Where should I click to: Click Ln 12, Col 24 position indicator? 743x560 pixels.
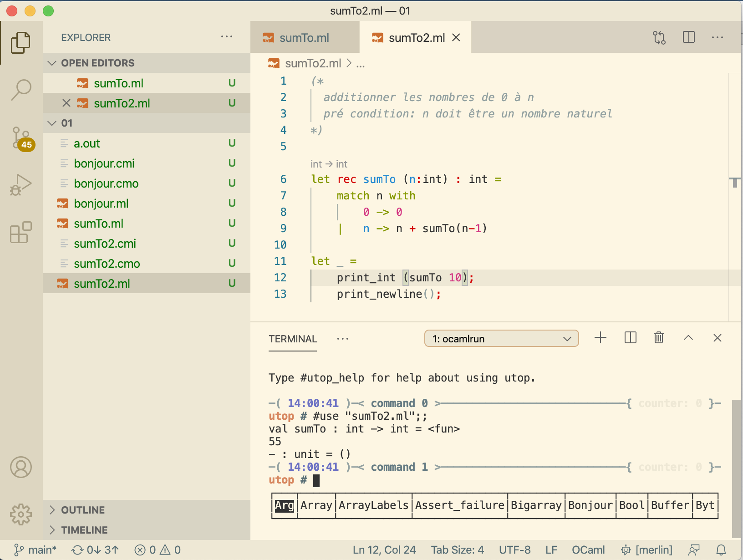click(384, 550)
